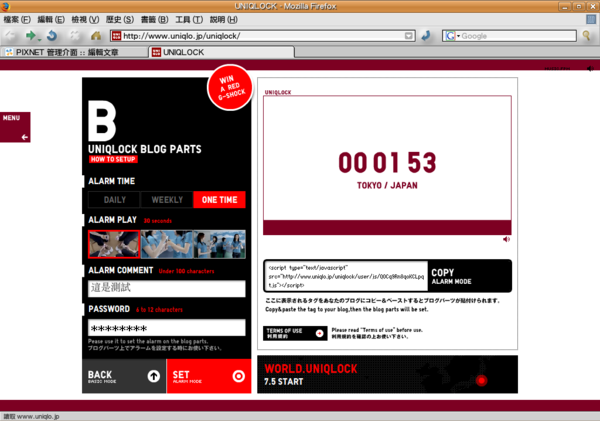Click the COPY alarm mode button

[x=469, y=276]
